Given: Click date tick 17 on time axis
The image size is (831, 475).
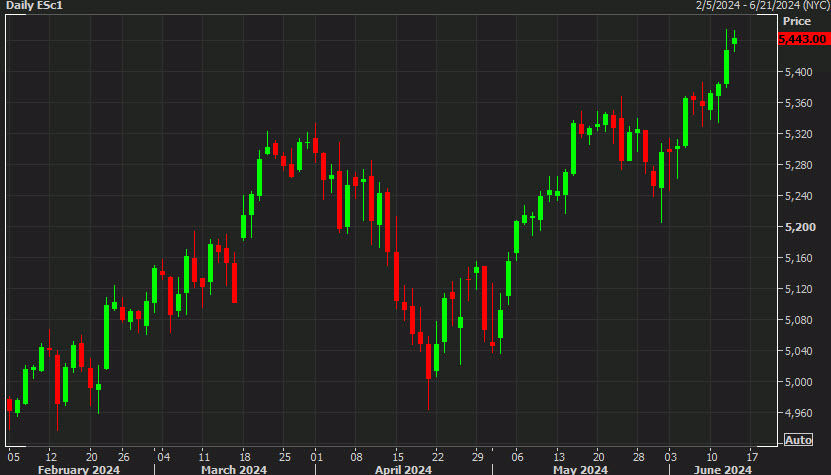Looking at the screenshot, I should (752, 454).
